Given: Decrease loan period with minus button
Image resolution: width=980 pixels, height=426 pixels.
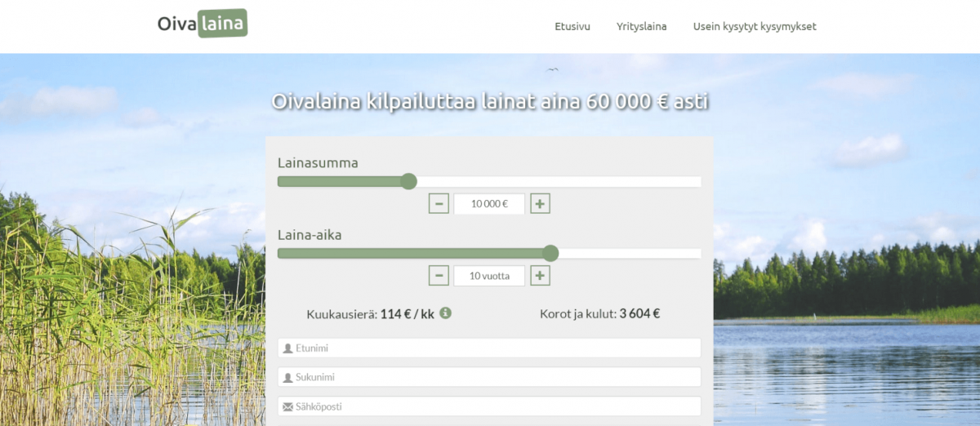Looking at the screenshot, I should click(x=439, y=275).
